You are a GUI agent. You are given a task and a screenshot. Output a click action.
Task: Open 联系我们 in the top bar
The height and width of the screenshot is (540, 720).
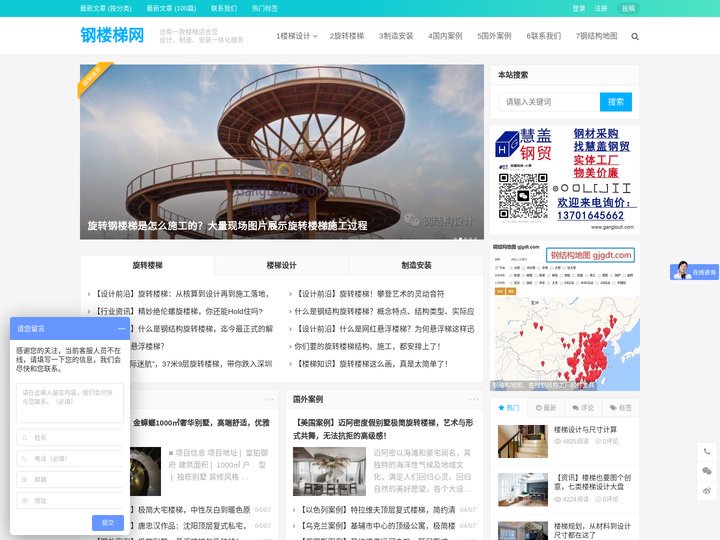(224, 8)
